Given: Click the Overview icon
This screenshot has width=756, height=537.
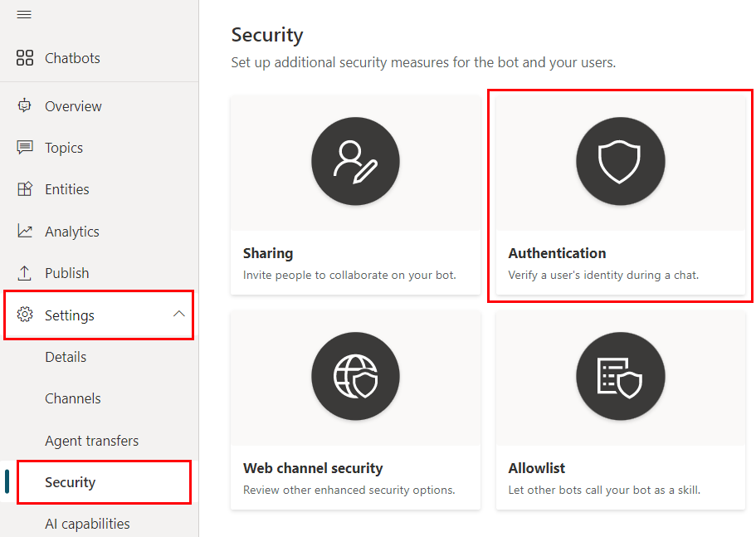Looking at the screenshot, I should 23,106.
